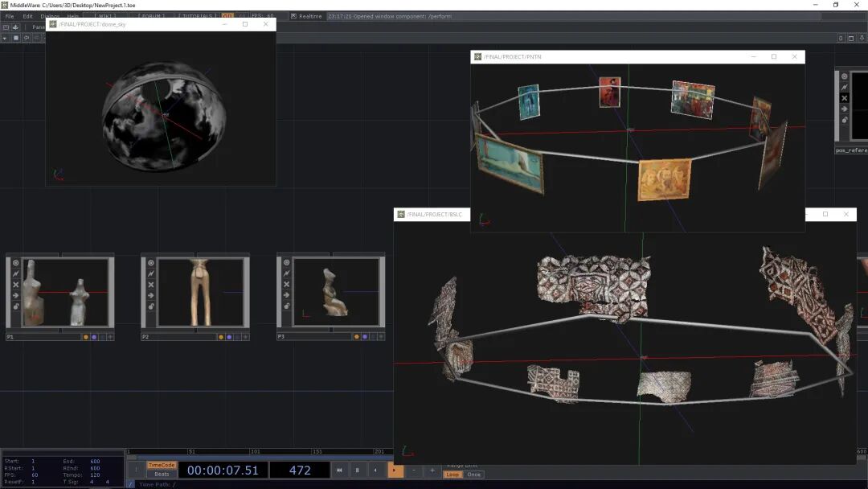Step one frame backward
The width and height of the screenshot is (868, 489).
375,471
